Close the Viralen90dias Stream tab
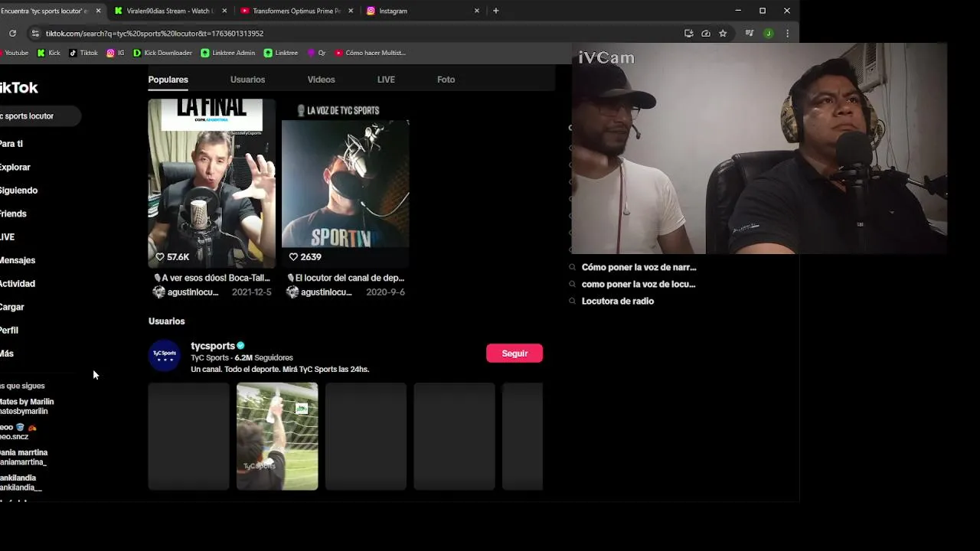 click(x=224, y=11)
